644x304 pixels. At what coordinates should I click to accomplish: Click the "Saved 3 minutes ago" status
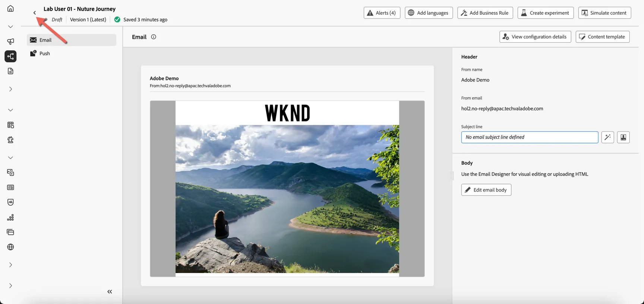[145, 19]
